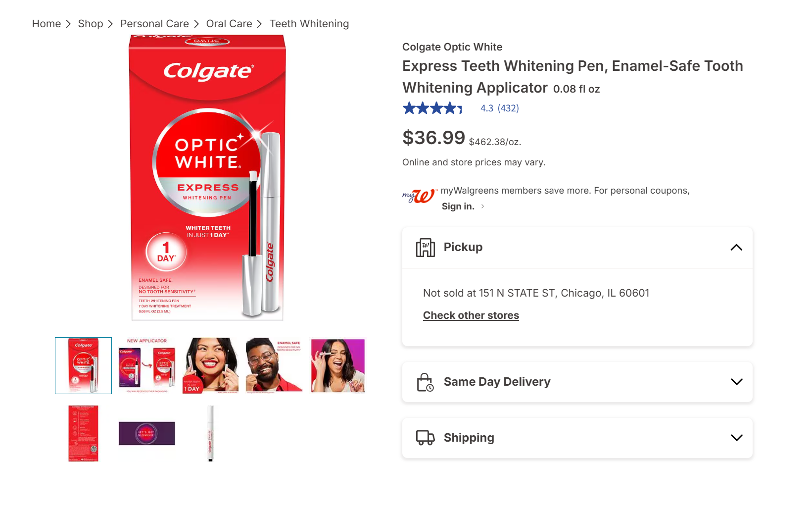Expand the Shipping section chevron
The width and height of the screenshot is (812, 511).
[x=736, y=438]
